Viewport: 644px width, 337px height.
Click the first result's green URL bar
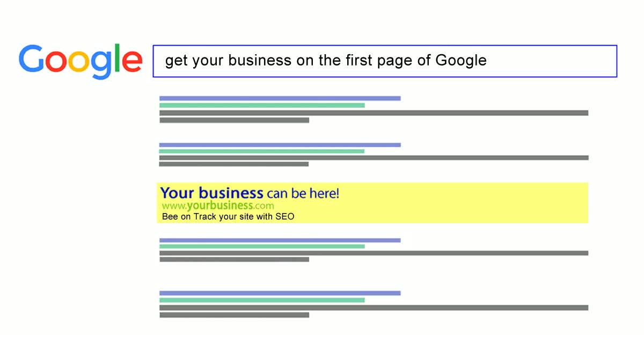point(262,105)
